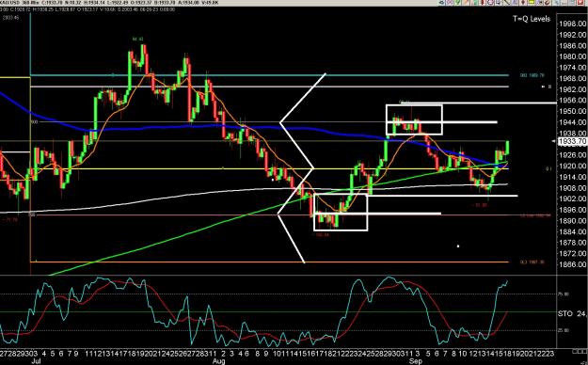Click the 1944.00 price axis label
This screenshot has width=588, height=365.
pos(573,122)
